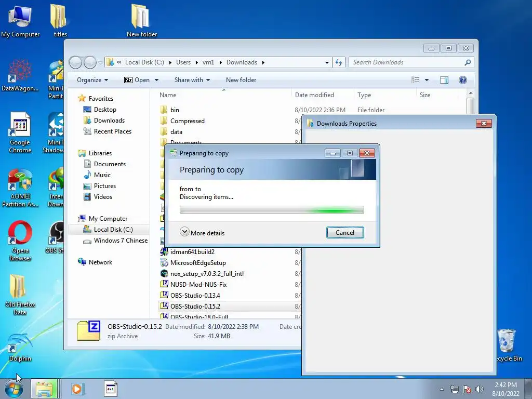
Task: Expand the arrow after Users in address bar
Action: click(x=197, y=62)
